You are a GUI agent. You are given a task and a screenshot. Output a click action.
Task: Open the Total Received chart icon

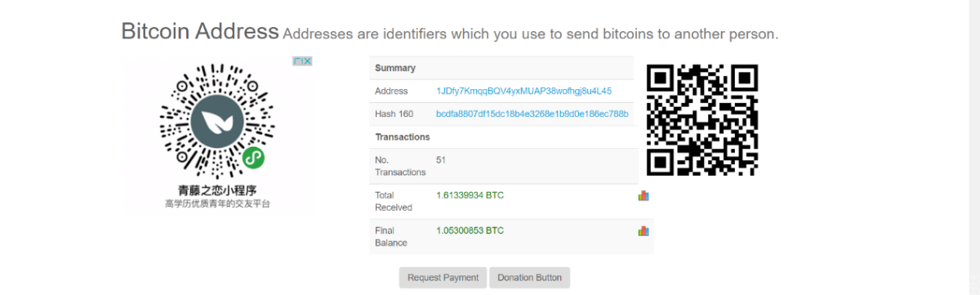click(644, 196)
